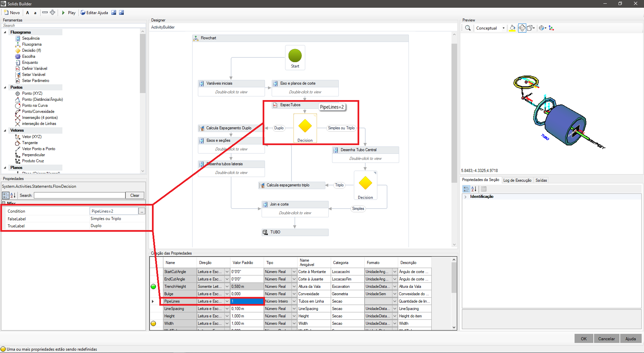Viewport: 644px width, 353px height.
Task: Click the lowercase a font button
Action: (35, 12)
